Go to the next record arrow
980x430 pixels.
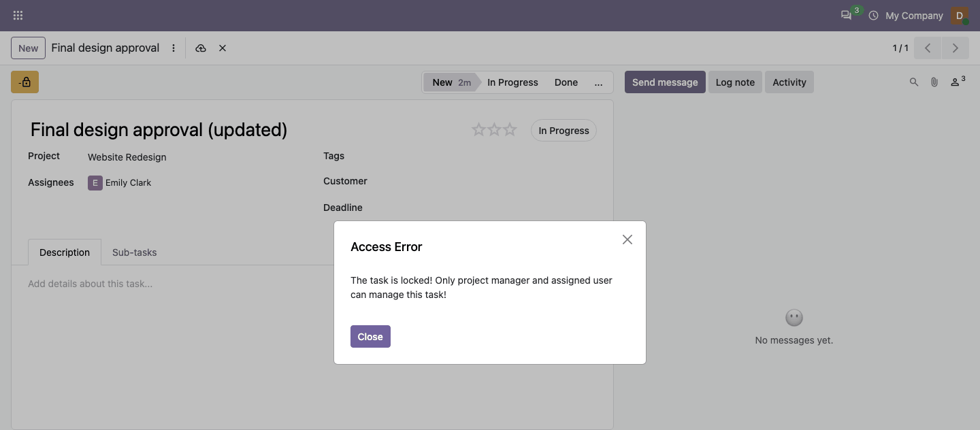coord(955,48)
